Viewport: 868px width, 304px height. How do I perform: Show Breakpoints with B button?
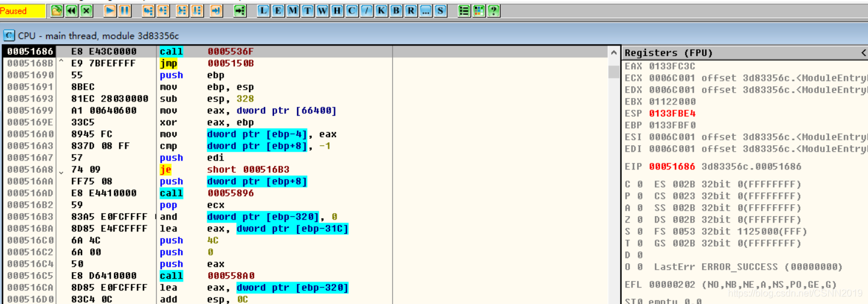396,11
